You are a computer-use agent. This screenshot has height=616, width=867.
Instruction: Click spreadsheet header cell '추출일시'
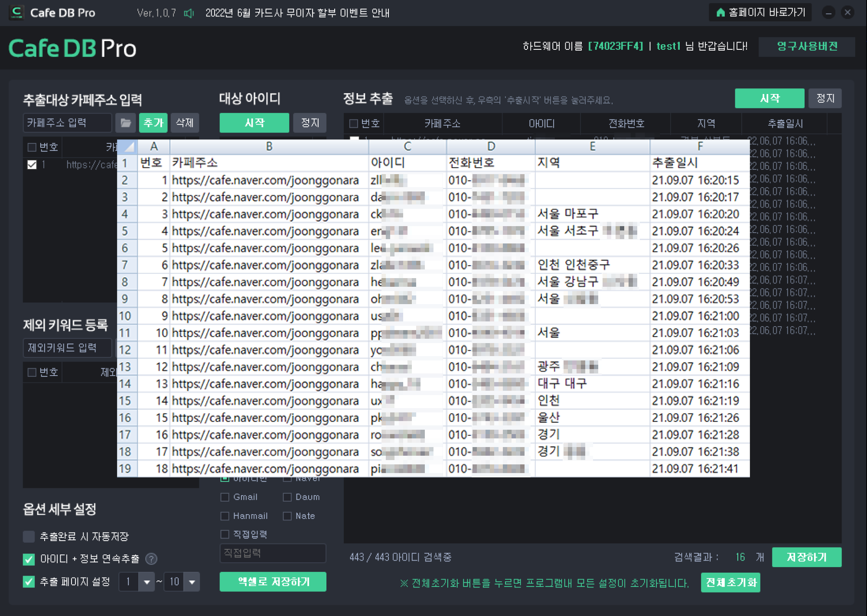coord(700,163)
